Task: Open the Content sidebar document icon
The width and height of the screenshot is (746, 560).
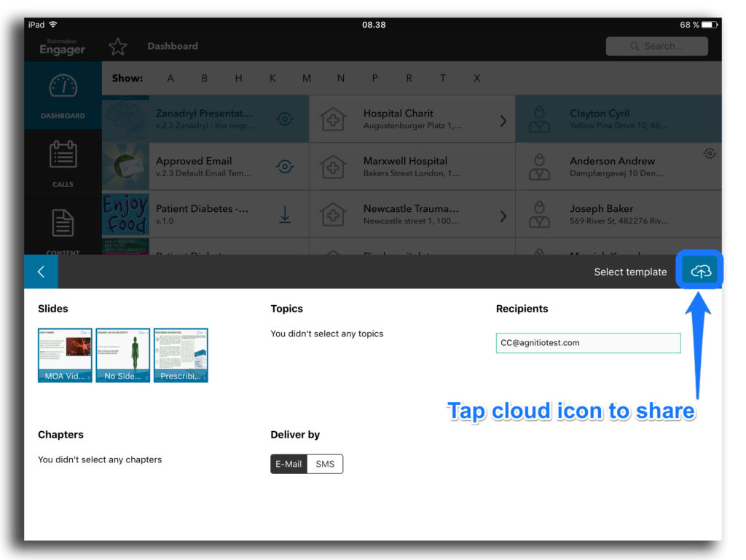Action: point(63,223)
